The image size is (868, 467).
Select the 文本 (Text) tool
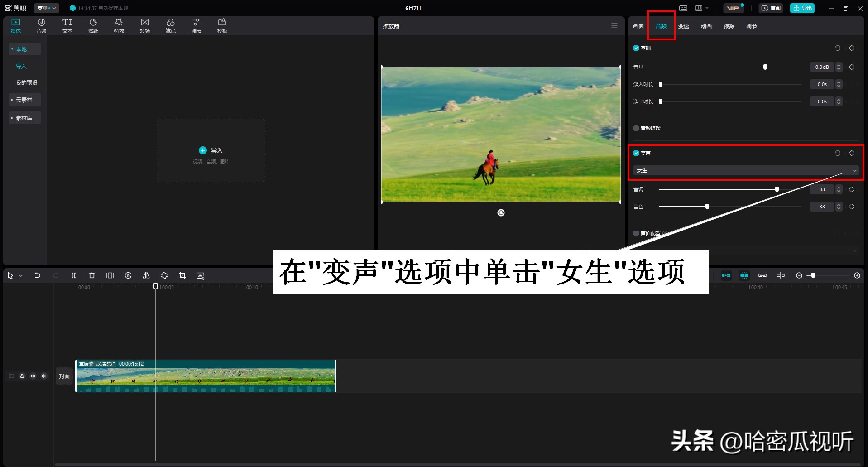pos(67,25)
